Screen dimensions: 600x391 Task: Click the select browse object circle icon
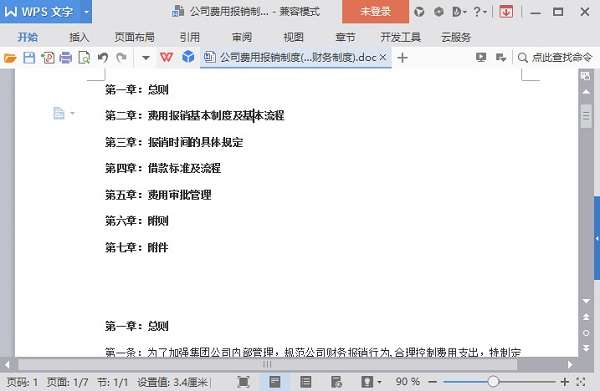pos(586,333)
